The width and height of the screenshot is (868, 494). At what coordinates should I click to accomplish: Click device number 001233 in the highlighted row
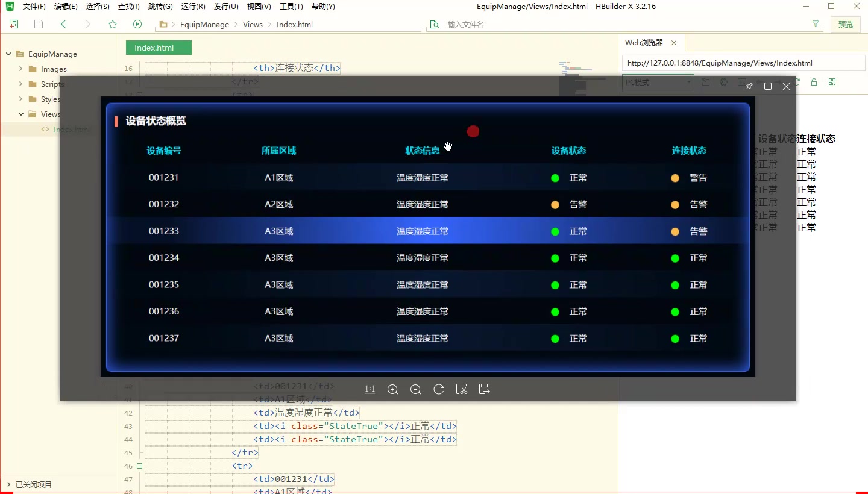(164, 231)
